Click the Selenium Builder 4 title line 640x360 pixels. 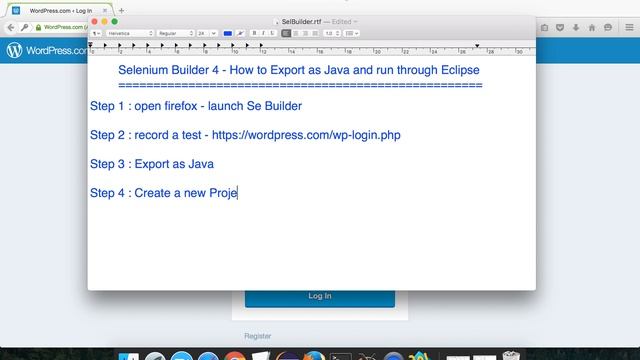coord(299,70)
